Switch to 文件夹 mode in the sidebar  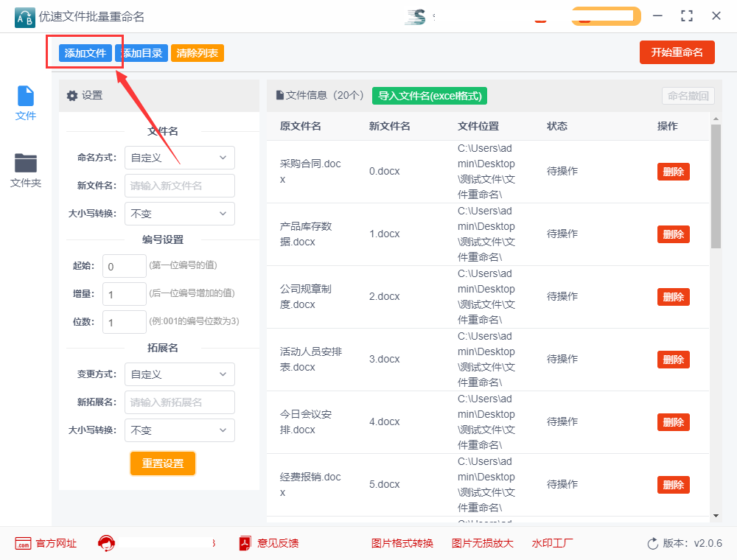tap(25, 168)
